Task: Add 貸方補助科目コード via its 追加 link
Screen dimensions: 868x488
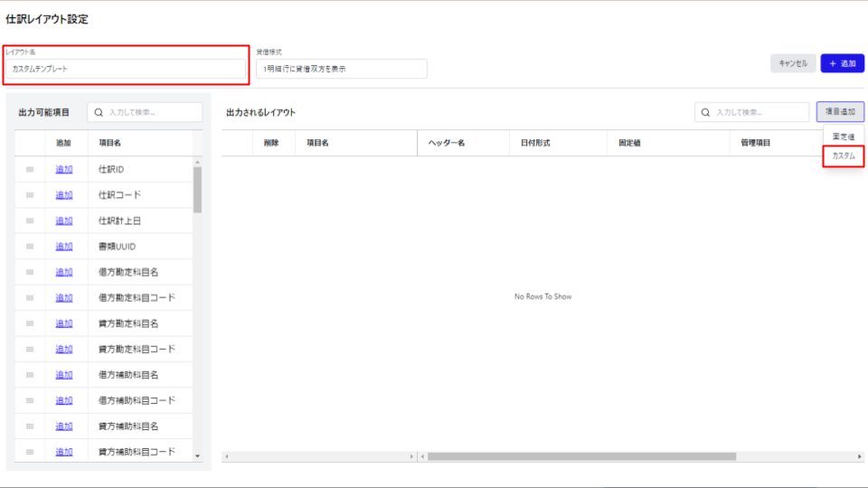Action: (64, 452)
